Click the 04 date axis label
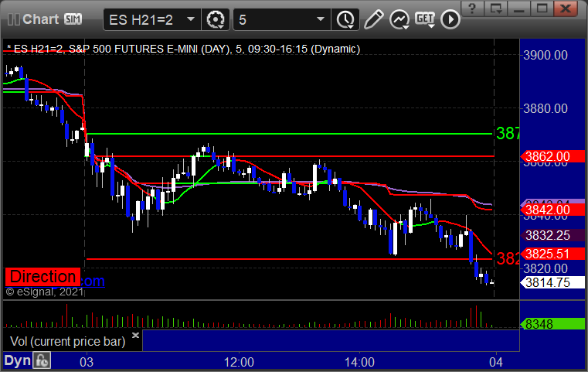Screen dimensions: 588x372 (x=496, y=362)
